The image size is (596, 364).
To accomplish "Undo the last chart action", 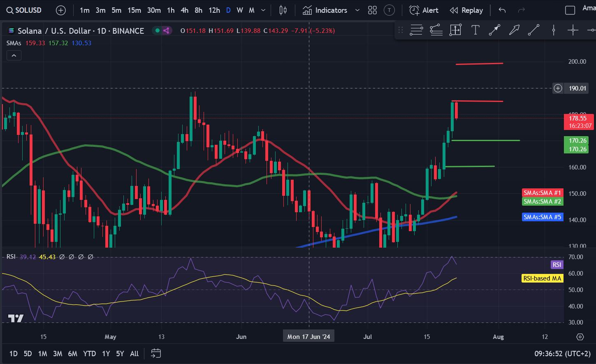I will click(502, 10).
